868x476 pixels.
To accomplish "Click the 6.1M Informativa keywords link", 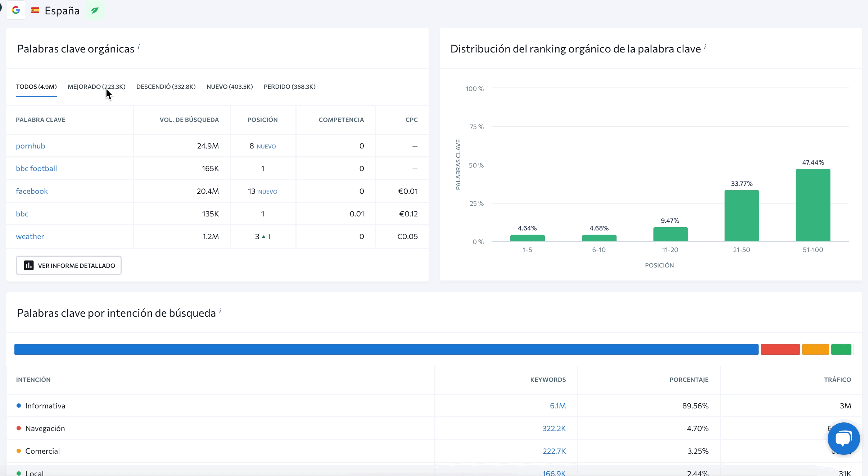I will (x=557, y=406).
